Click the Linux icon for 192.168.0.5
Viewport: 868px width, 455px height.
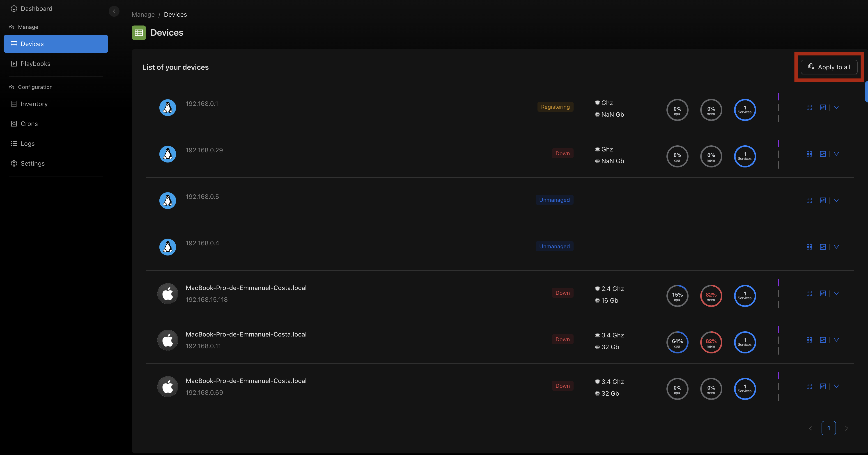(168, 201)
